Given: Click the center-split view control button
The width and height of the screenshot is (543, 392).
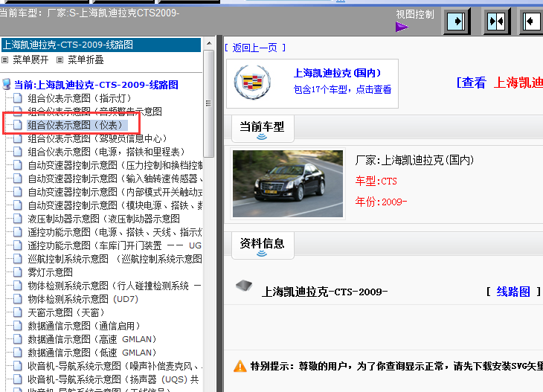Looking at the screenshot, I should click(497, 22).
